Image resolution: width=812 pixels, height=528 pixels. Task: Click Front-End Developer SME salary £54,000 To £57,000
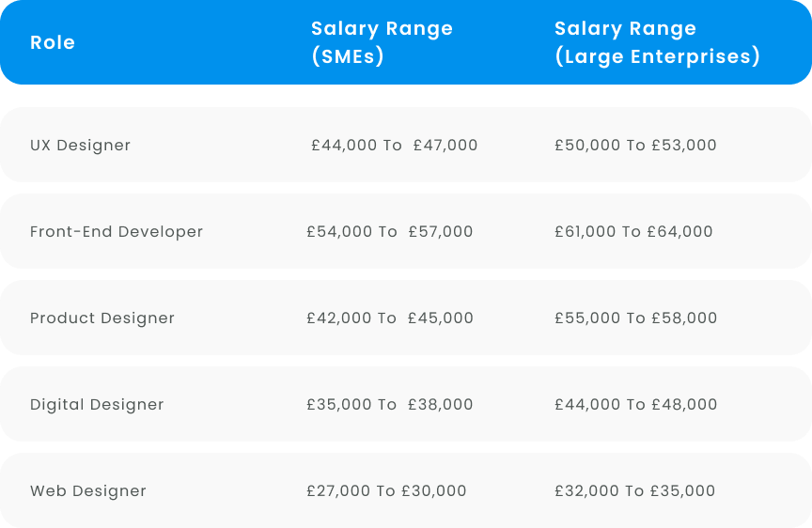click(389, 231)
